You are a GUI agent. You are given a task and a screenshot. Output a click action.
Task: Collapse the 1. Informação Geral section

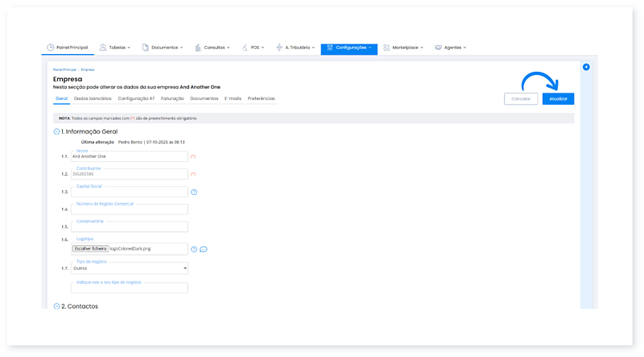[x=56, y=131]
